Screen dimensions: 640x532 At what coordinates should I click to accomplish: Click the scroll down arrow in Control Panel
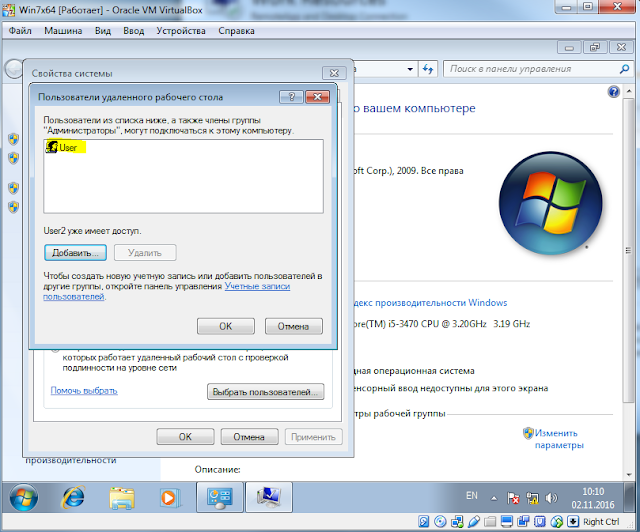pos(629,474)
